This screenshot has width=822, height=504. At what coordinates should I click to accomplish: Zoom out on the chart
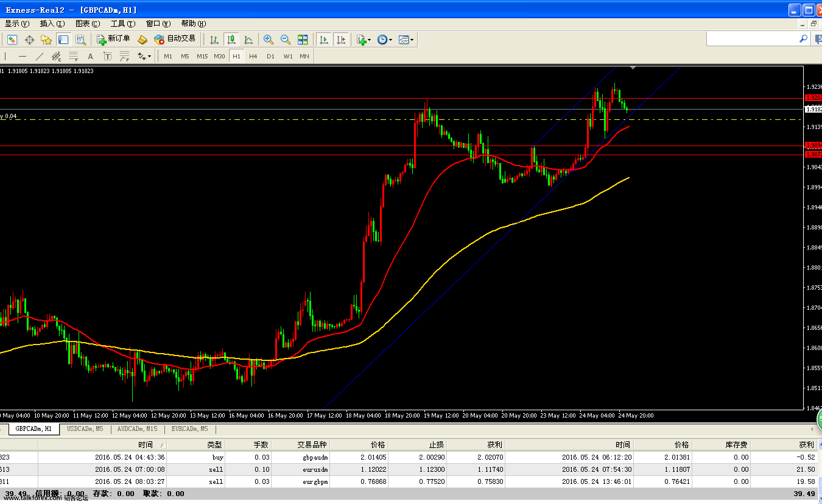pos(286,40)
